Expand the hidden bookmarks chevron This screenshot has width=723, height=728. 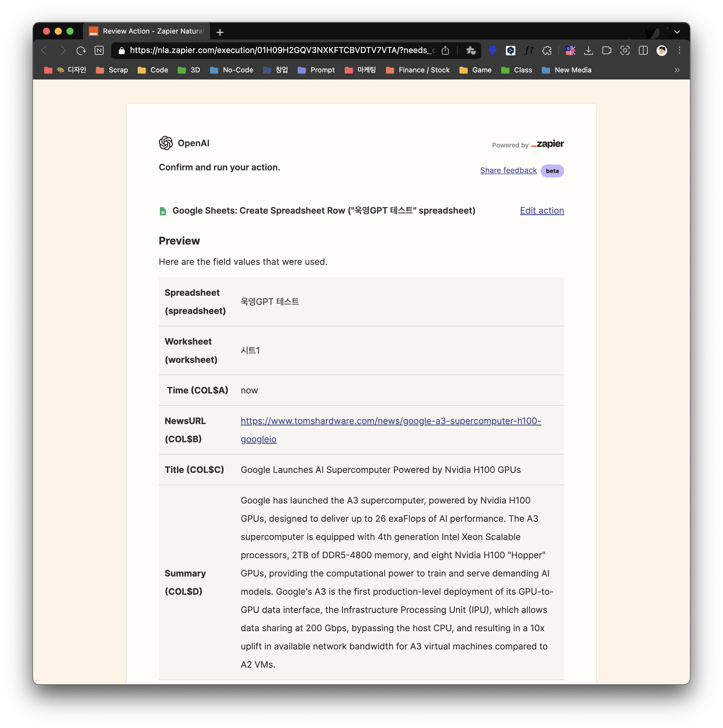(x=677, y=70)
